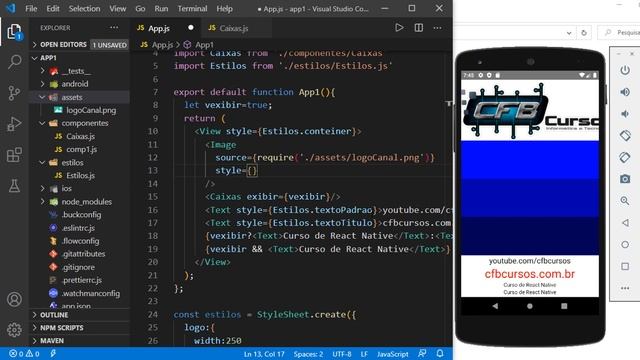Click refresh button in background window

(584, 33)
